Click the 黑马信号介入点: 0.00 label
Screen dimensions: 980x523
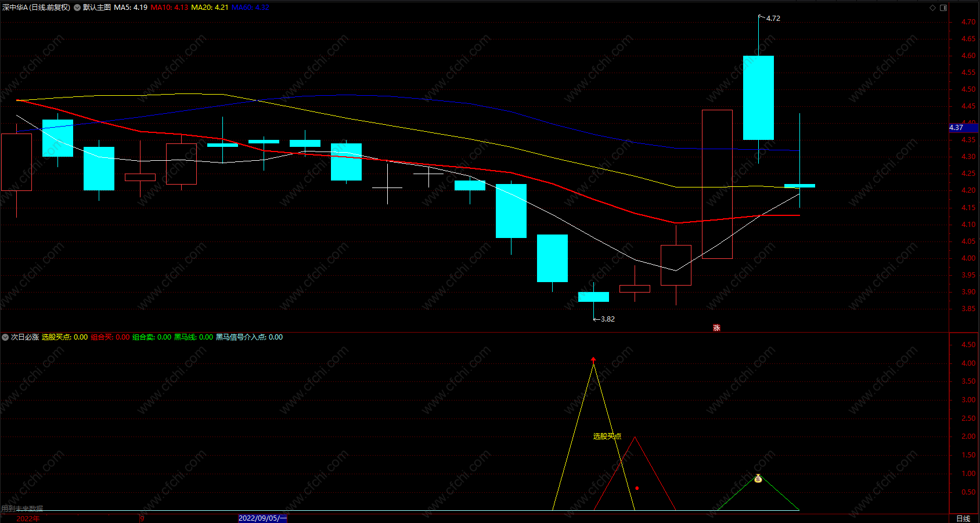pyautogui.click(x=250, y=337)
